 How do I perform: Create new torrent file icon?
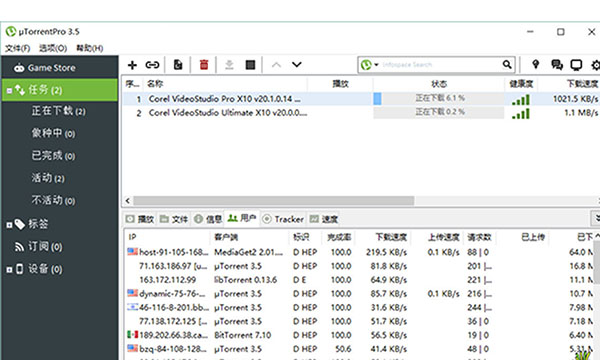[x=178, y=65]
